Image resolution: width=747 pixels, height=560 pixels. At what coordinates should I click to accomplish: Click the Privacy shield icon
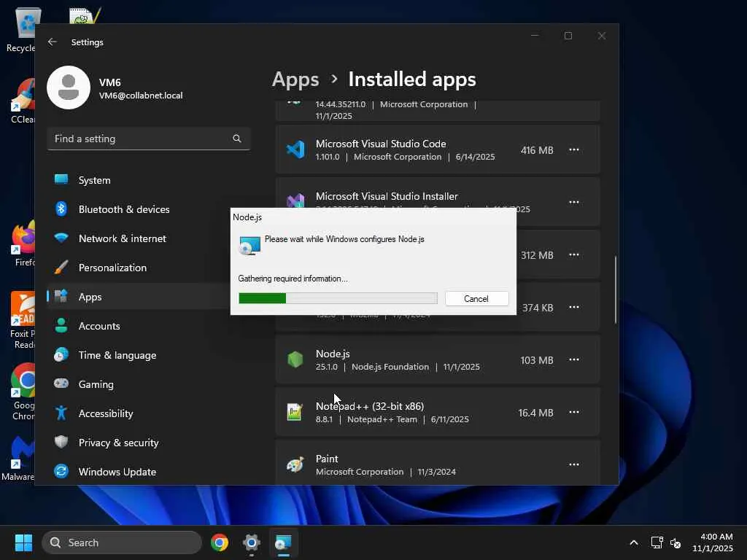tap(61, 442)
